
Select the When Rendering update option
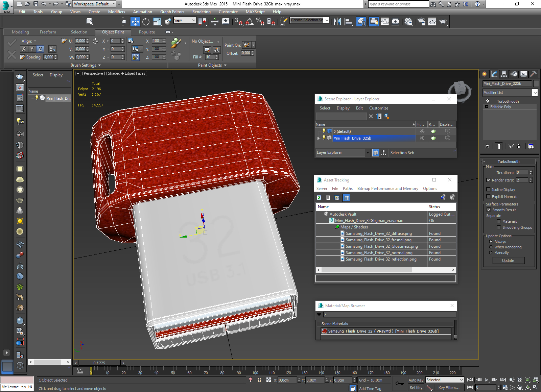tap(491, 247)
